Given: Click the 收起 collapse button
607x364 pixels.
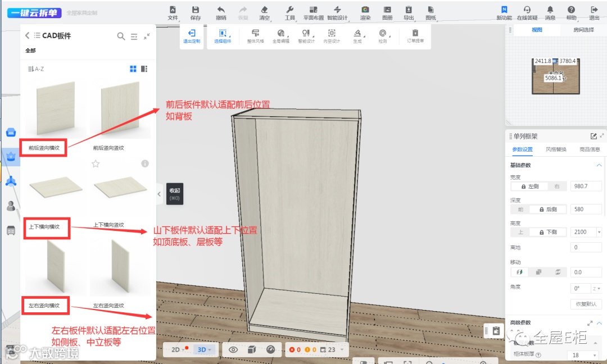Looking at the screenshot, I should pos(175,194).
